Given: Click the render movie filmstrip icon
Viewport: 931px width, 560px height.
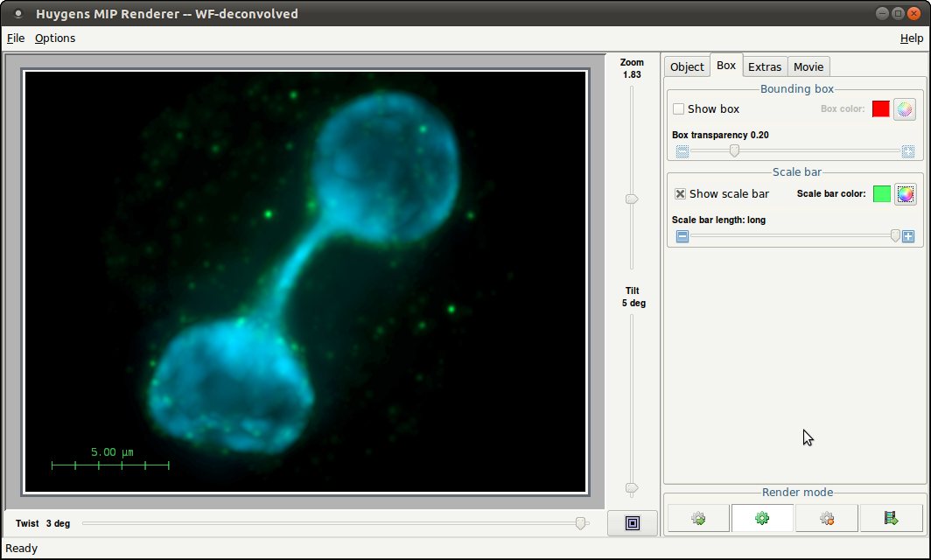Looking at the screenshot, I should pyautogui.click(x=891, y=518).
